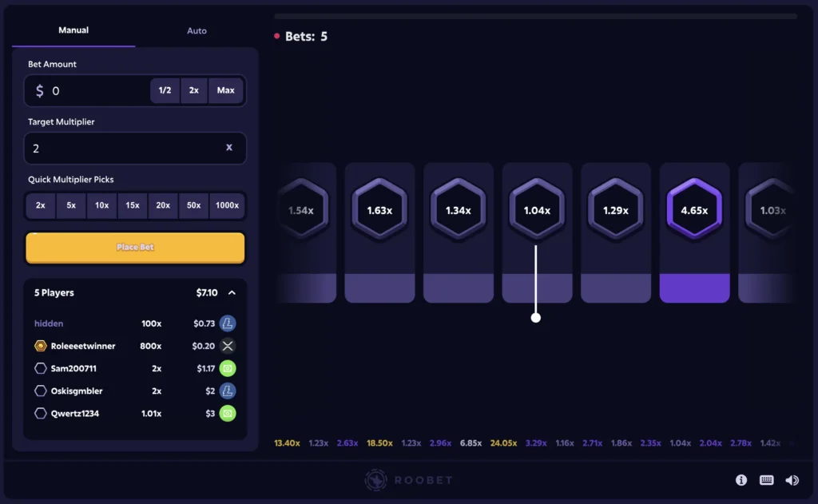818x504 pixels.
Task: Click the white slider knob below 1.04x
Action: (x=536, y=318)
